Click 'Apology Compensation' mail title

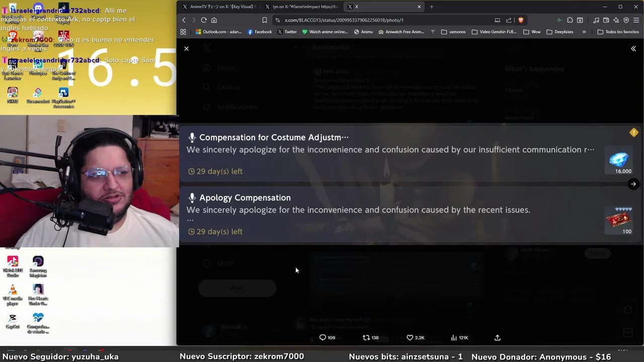[245, 198]
